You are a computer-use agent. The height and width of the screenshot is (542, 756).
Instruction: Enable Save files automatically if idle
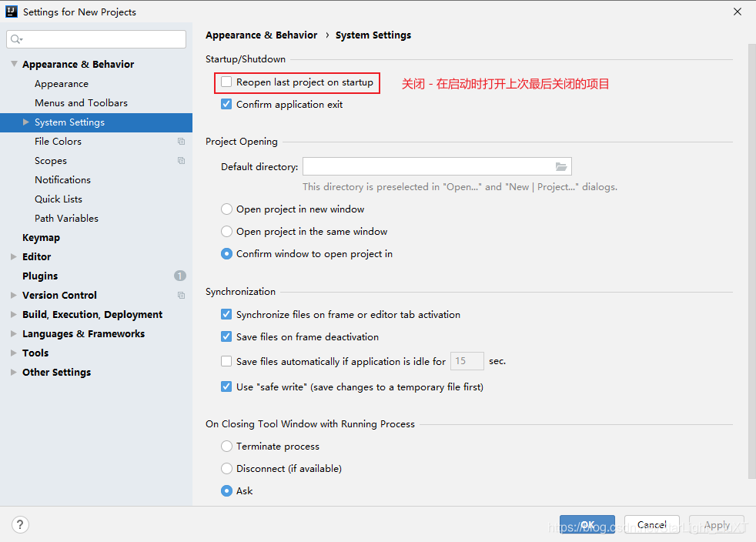coord(226,361)
